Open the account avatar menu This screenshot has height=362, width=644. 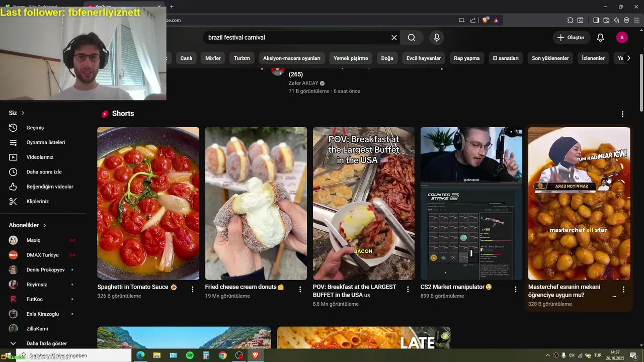[622, 38]
